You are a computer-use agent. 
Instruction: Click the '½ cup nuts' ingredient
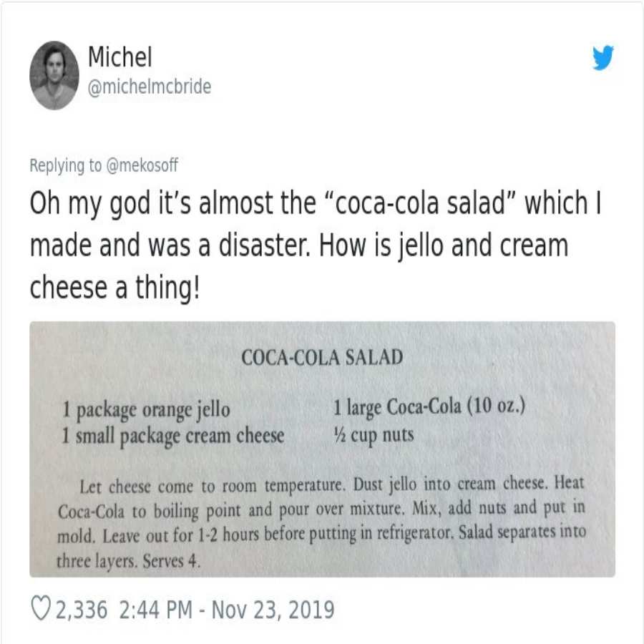[373, 435]
